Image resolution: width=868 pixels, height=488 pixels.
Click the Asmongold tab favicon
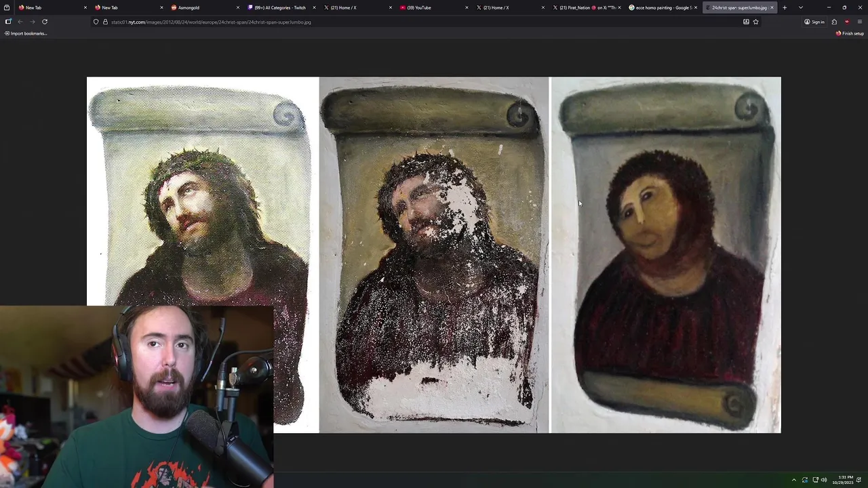(x=174, y=7)
